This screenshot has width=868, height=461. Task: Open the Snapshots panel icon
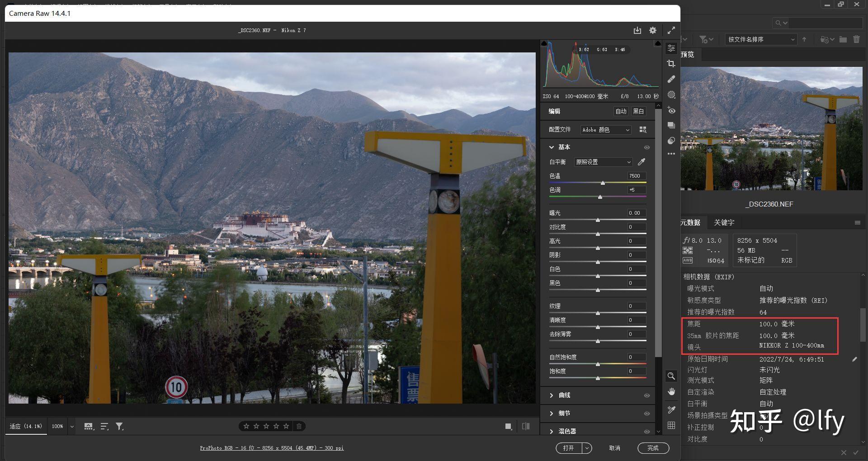coord(671,126)
